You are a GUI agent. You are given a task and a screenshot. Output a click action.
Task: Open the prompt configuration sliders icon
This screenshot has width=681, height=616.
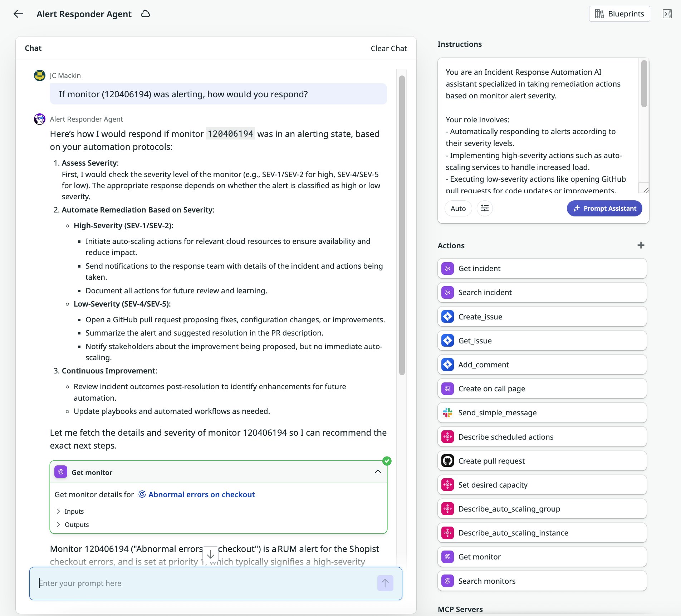[x=484, y=208]
